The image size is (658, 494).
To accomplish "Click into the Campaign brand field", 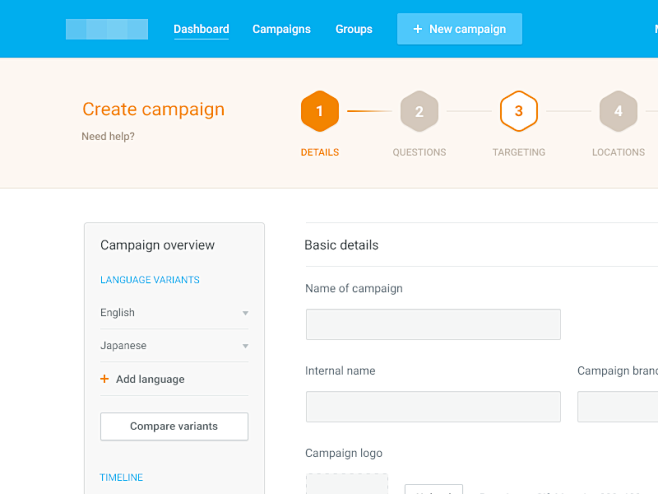I will point(617,406).
